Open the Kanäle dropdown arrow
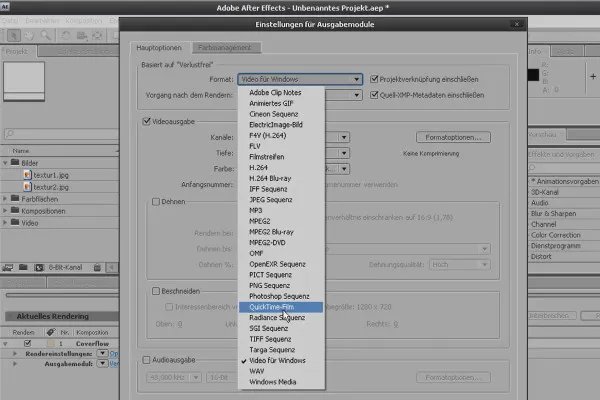The image size is (600, 400). [x=344, y=137]
